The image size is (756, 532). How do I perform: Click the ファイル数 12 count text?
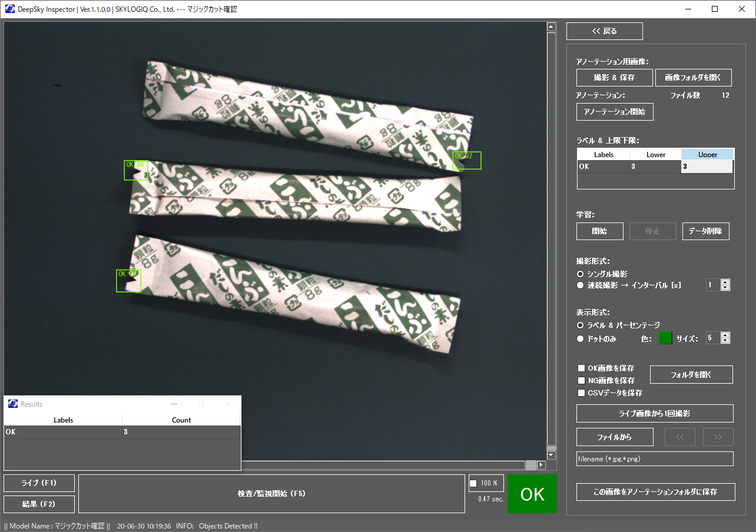tap(699, 95)
